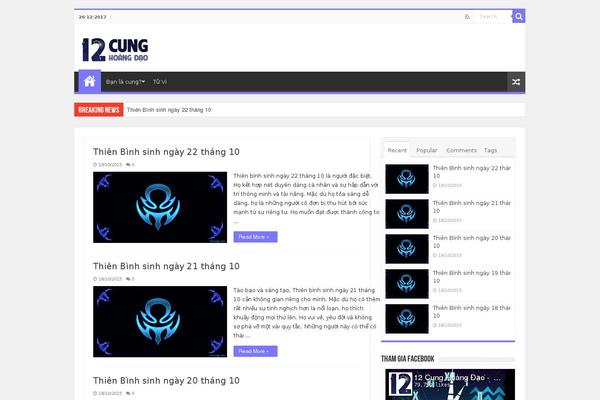Open sidebar link 'Thiên Bình sinh ngày 19'

click(x=472, y=276)
